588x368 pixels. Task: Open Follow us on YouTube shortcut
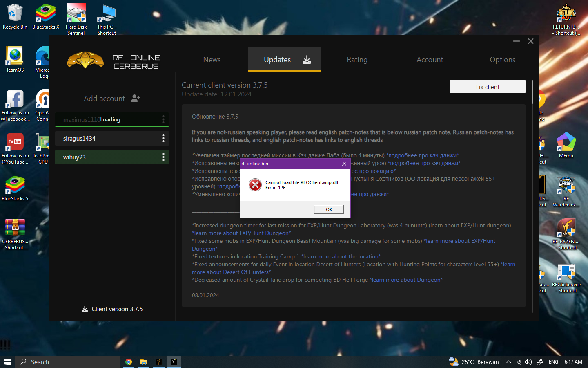click(x=15, y=148)
